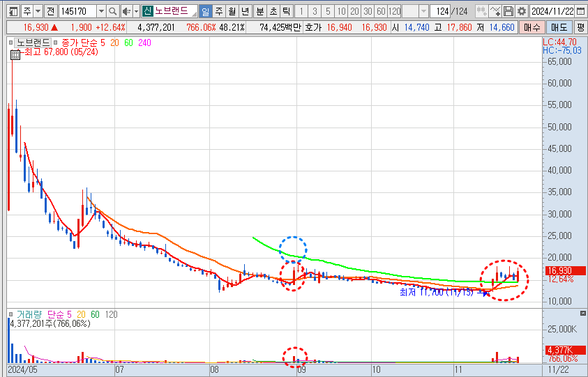
Task: Click the date field 2024/11/22
Action: pyautogui.click(x=552, y=11)
